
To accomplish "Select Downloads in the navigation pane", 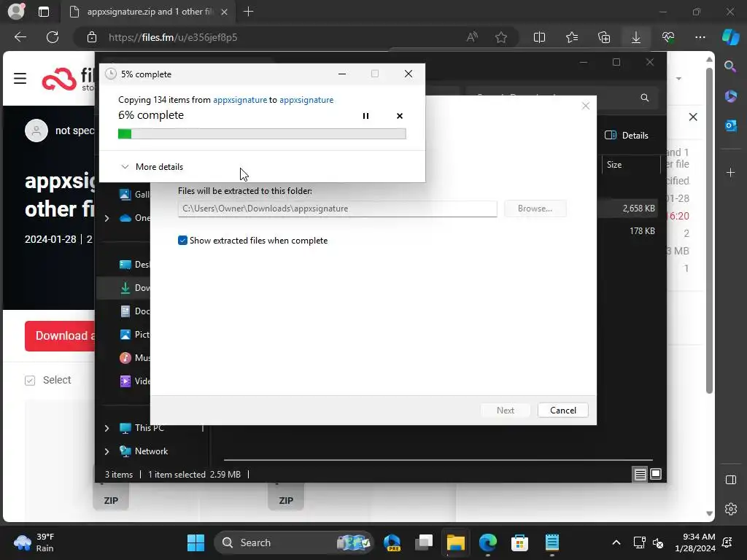I will click(134, 287).
